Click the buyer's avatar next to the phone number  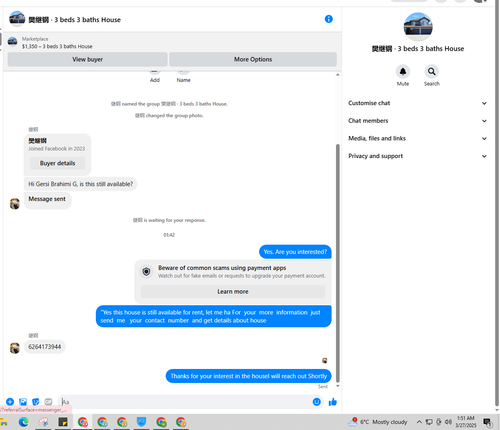[x=15, y=348]
